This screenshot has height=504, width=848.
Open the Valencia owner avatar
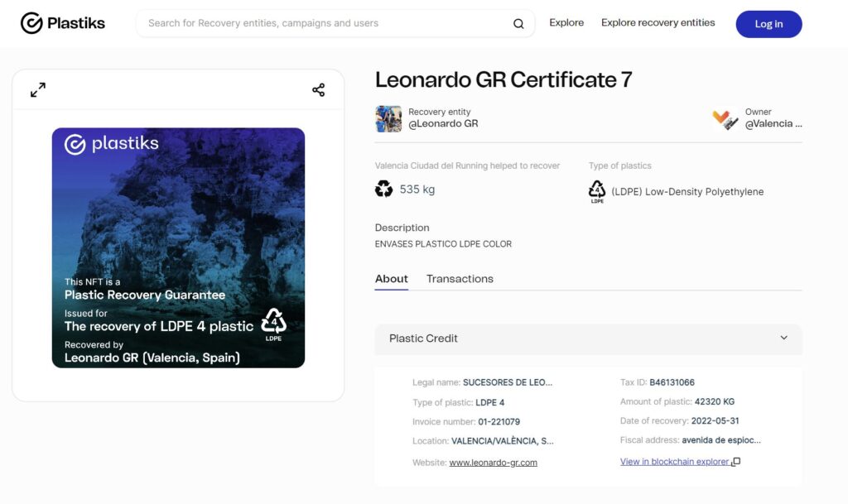click(725, 119)
